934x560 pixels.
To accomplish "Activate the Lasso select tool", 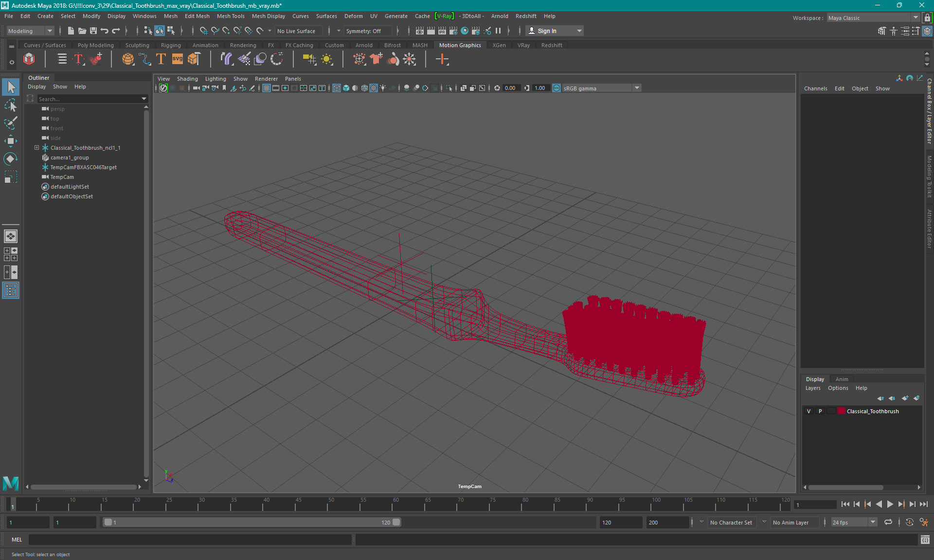I will tap(10, 105).
